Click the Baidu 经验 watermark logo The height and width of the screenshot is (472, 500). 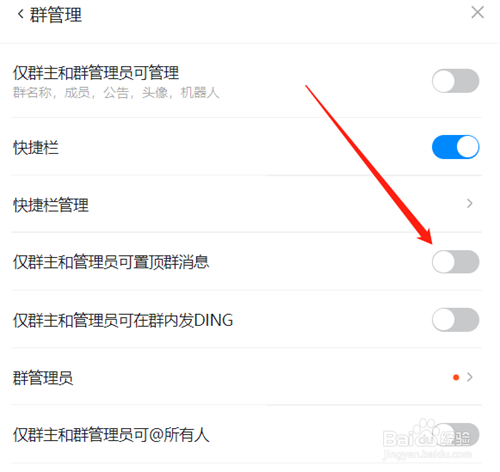[x=427, y=439]
